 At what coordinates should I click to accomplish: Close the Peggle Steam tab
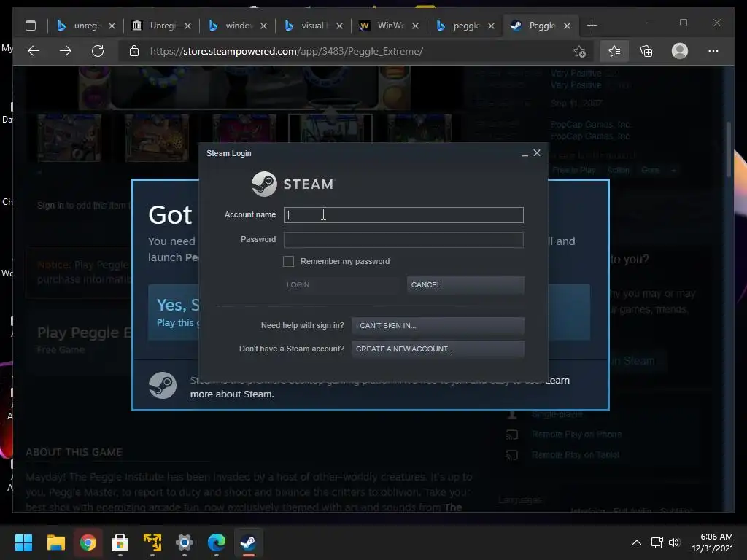click(567, 26)
